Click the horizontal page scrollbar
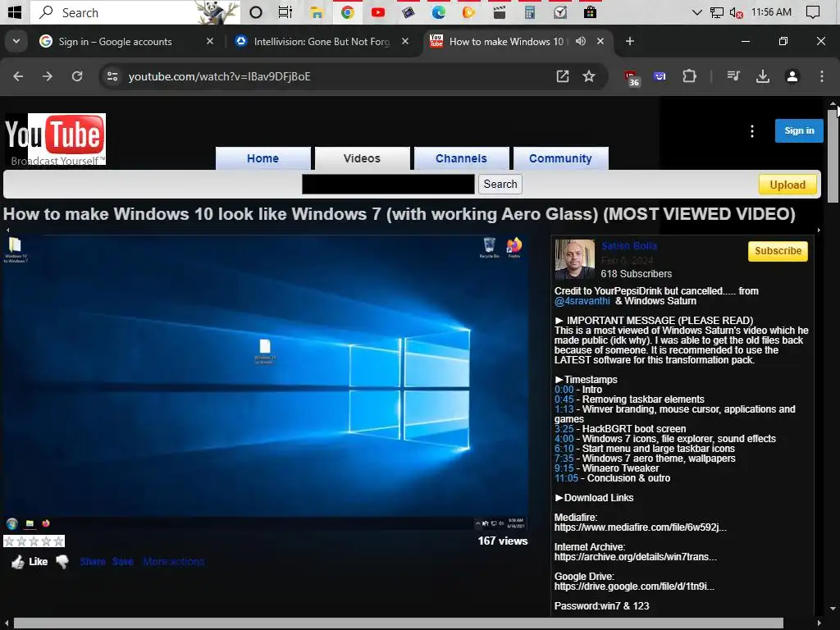 tap(398, 623)
